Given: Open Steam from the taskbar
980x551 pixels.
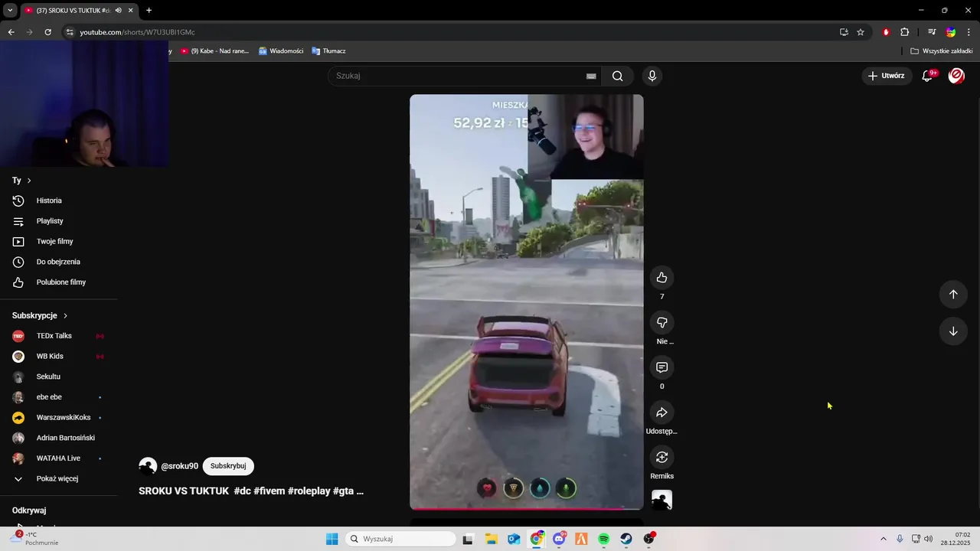Looking at the screenshot, I should pyautogui.click(x=626, y=539).
